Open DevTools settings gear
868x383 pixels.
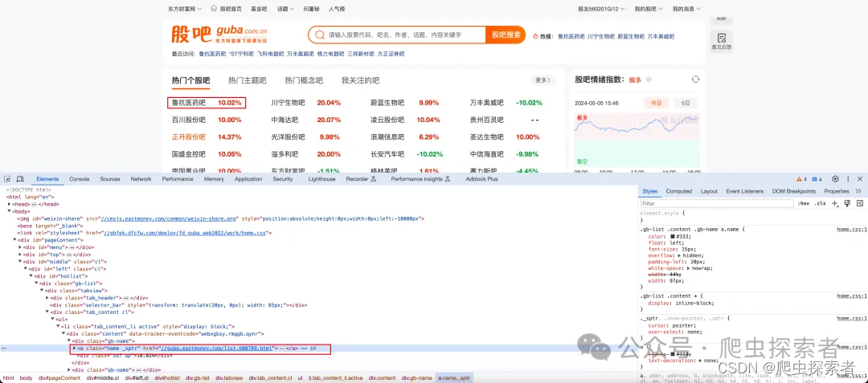click(835, 179)
